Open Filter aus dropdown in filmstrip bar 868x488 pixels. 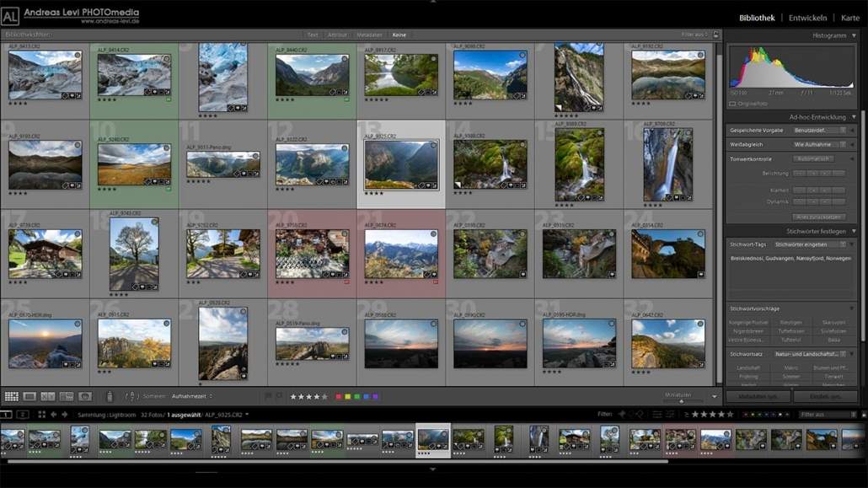828,415
